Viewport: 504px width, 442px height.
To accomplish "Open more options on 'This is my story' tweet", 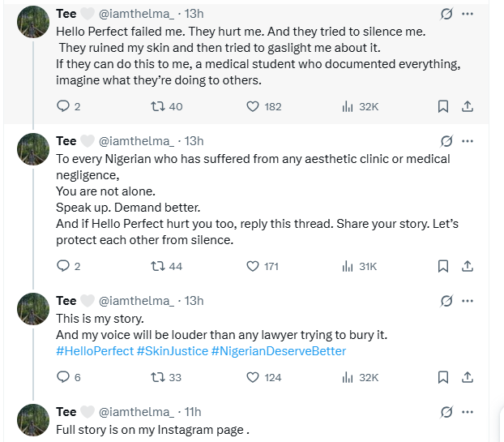I will [x=468, y=301].
